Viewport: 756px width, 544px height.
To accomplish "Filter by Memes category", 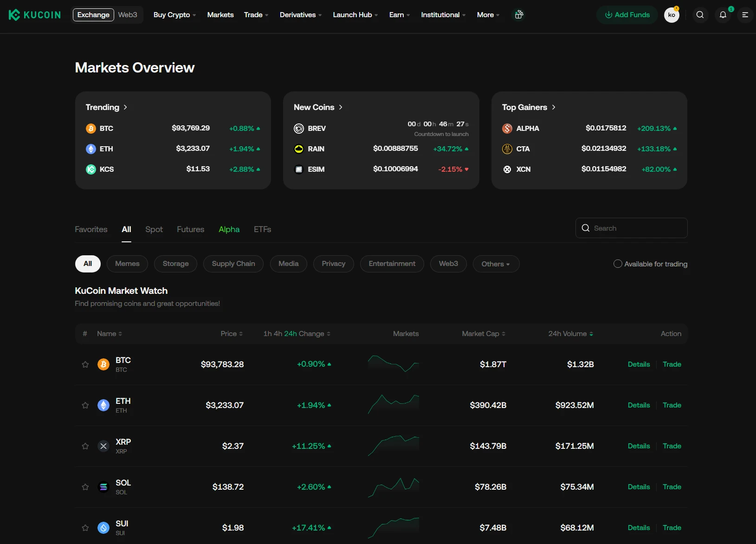I will click(x=127, y=264).
